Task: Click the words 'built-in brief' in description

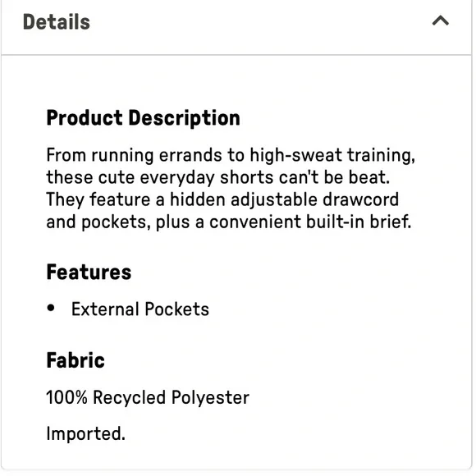Action: (x=359, y=222)
